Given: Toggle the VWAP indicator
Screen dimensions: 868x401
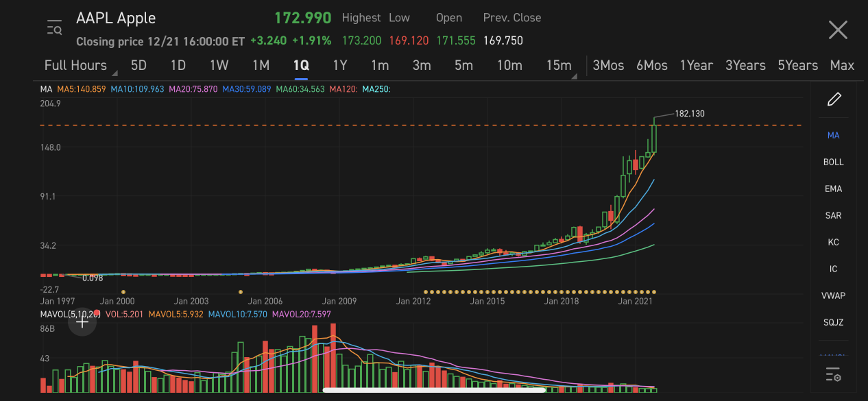Looking at the screenshot, I should [x=833, y=296].
